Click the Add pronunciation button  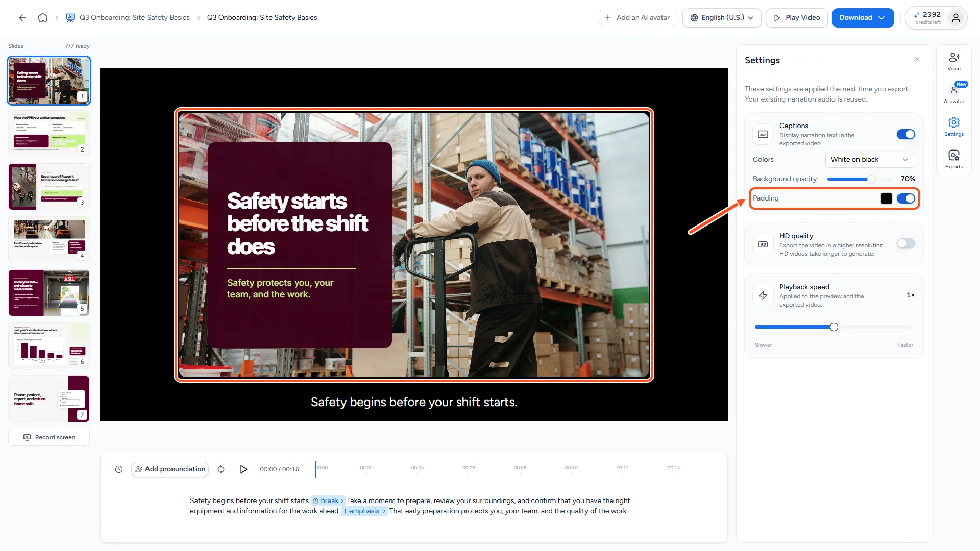pos(170,469)
